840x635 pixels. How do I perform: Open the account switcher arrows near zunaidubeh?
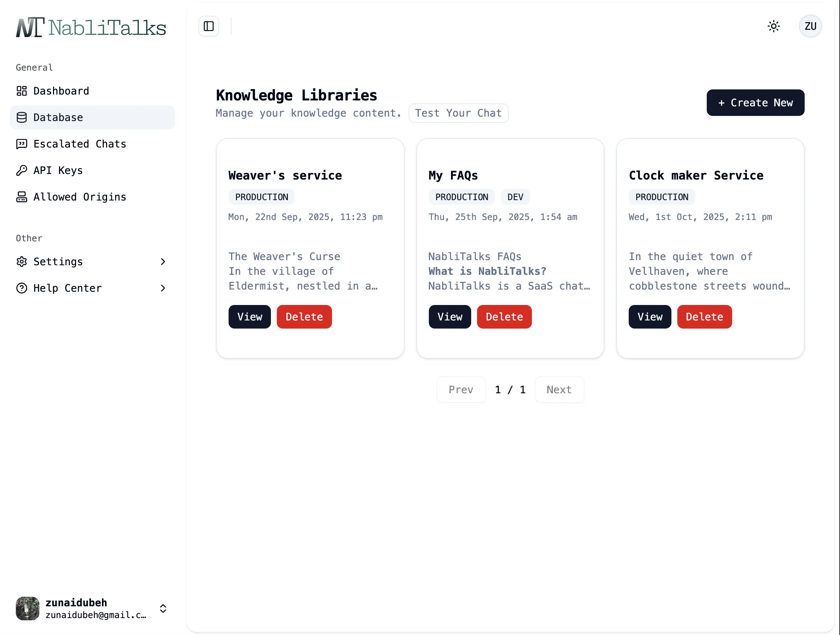coord(163,609)
